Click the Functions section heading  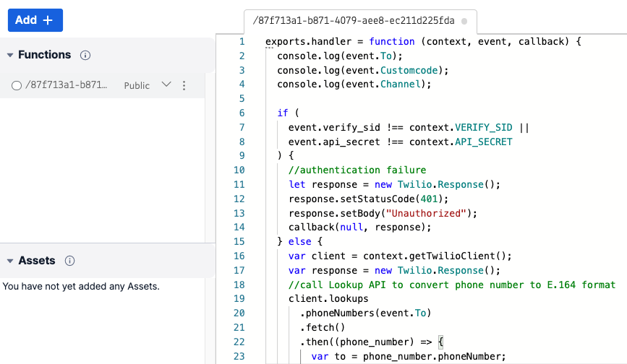pos(44,55)
